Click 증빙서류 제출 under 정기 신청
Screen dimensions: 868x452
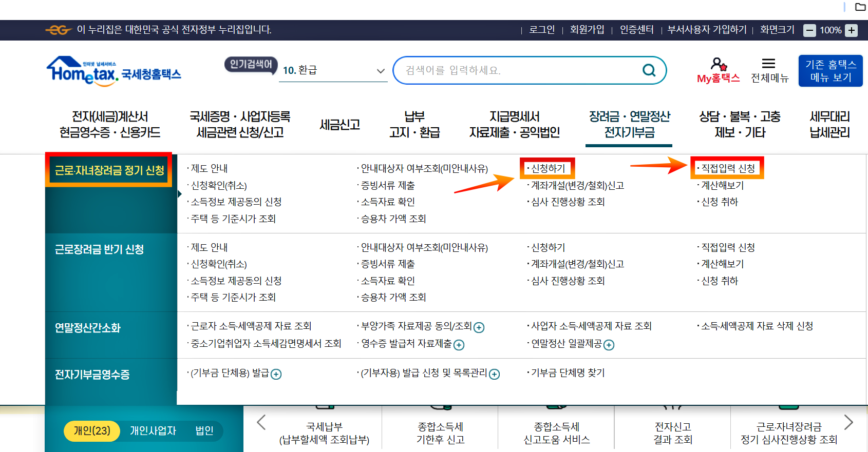[388, 185]
